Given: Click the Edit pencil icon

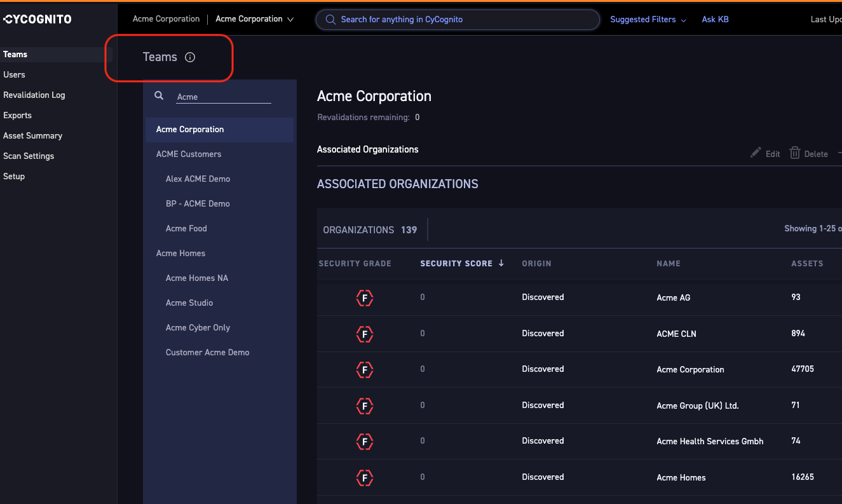Looking at the screenshot, I should point(756,153).
